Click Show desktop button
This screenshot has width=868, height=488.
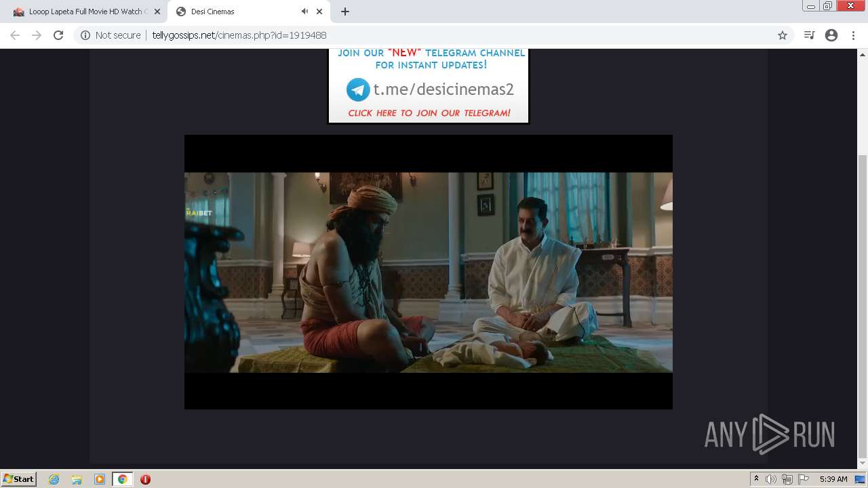[860, 479]
